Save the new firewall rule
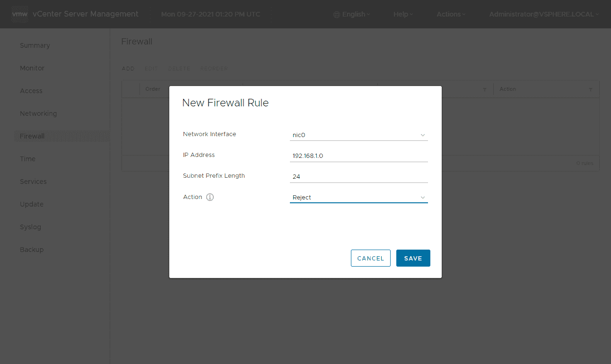The height and width of the screenshot is (364, 611). coord(413,258)
